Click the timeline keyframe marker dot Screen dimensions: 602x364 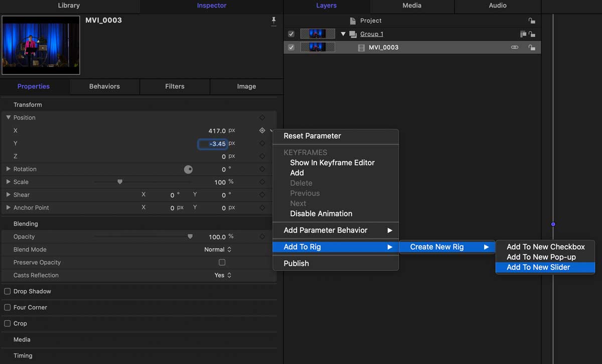(x=553, y=224)
